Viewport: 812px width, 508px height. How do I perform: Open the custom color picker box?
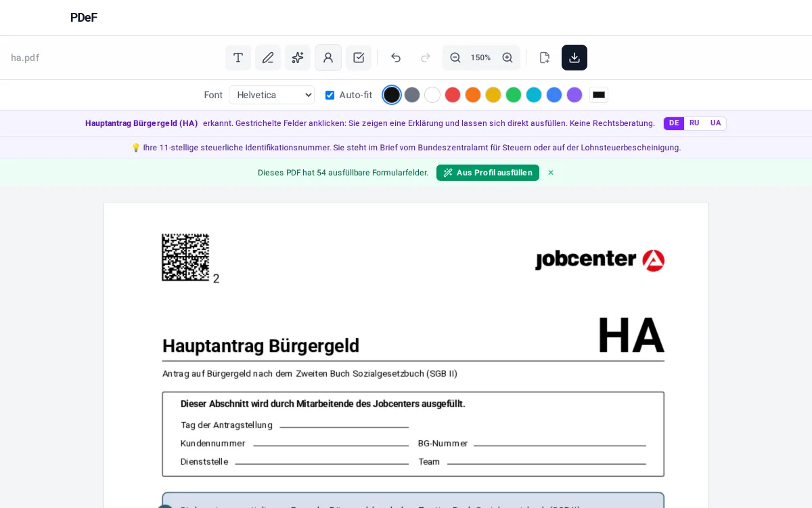click(599, 95)
